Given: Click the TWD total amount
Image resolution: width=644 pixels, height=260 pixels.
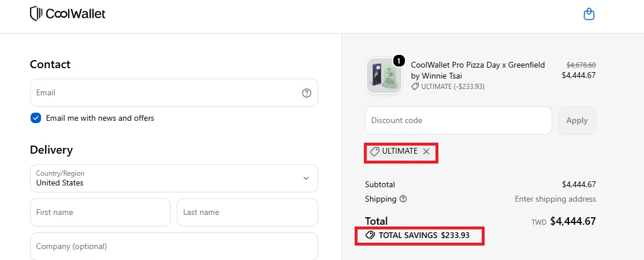Looking at the screenshot, I should click(564, 221).
